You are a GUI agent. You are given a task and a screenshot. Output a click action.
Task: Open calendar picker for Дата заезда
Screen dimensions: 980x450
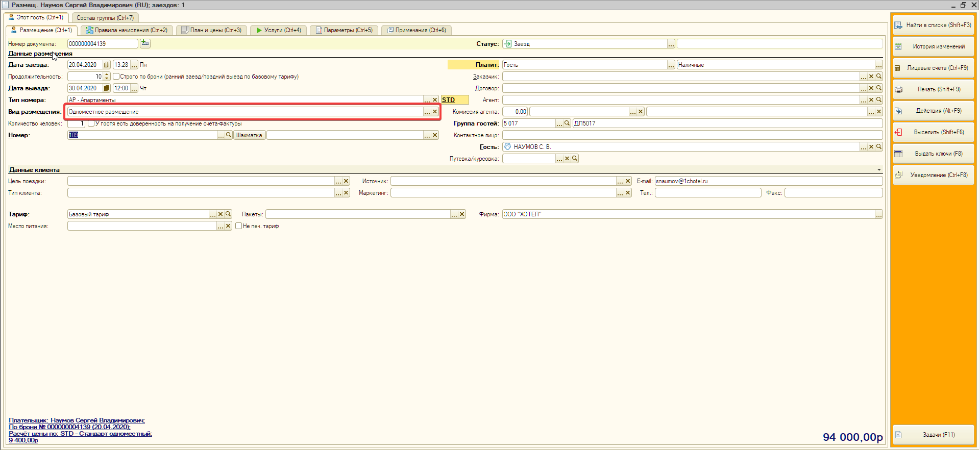(107, 65)
